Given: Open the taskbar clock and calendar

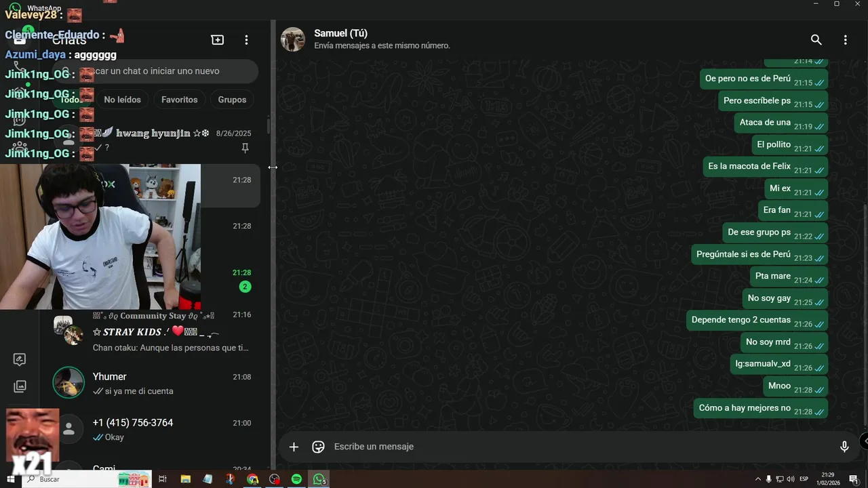Looking at the screenshot, I should tap(828, 479).
